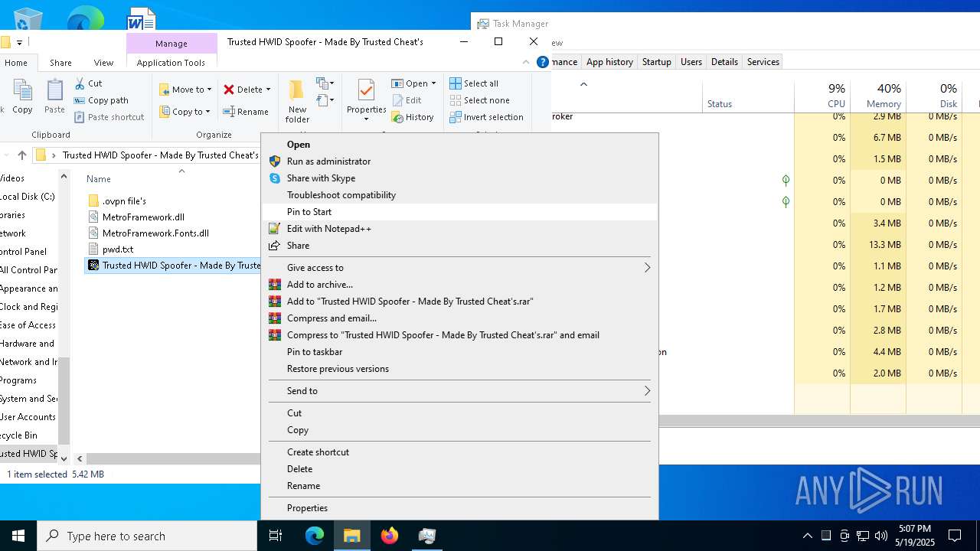Image resolution: width=980 pixels, height=551 pixels.
Task: Click Paste shortcut in Clipboard group
Action: pyautogui.click(x=109, y=117)
